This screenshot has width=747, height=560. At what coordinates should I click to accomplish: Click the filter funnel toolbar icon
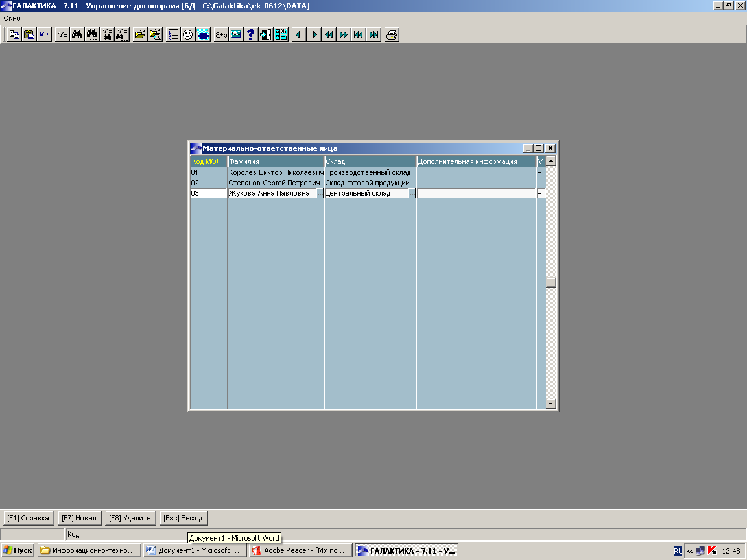[62, 35]
